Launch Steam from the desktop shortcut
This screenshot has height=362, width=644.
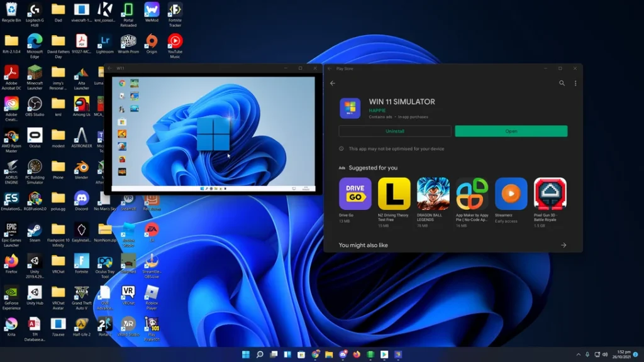coord(35,230)
